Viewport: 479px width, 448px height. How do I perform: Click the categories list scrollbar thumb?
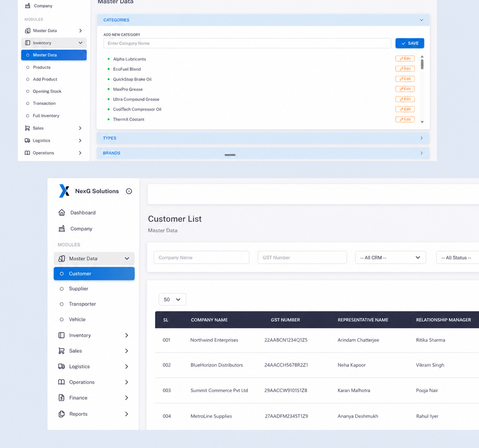pos(422,64)
